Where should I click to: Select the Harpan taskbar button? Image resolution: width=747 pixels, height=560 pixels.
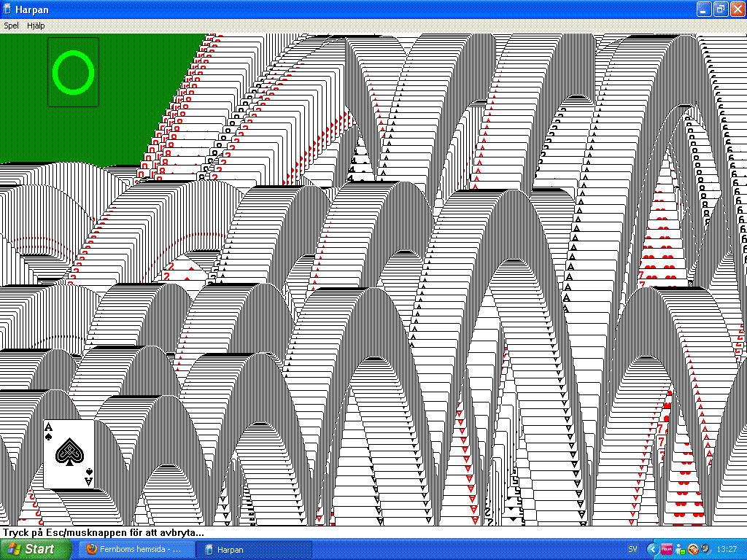tap(253, 549)
